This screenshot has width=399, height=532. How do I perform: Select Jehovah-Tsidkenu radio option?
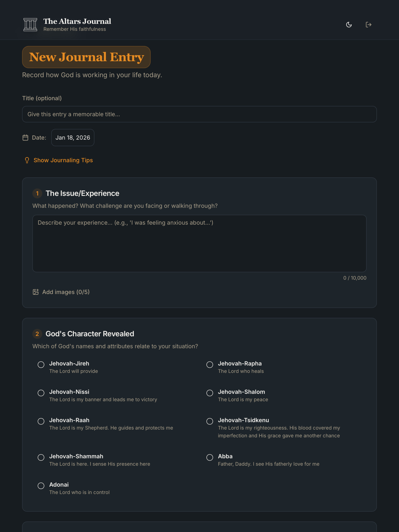coord(210,421)
